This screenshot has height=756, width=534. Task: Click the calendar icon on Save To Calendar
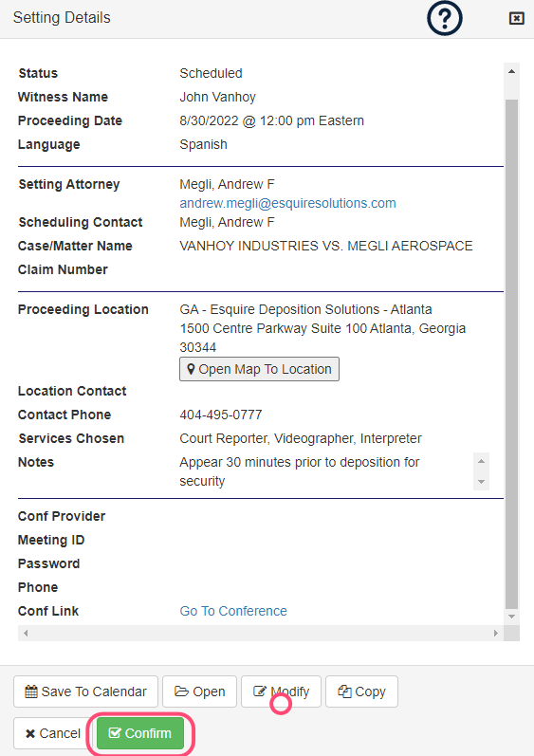point(31,691)
